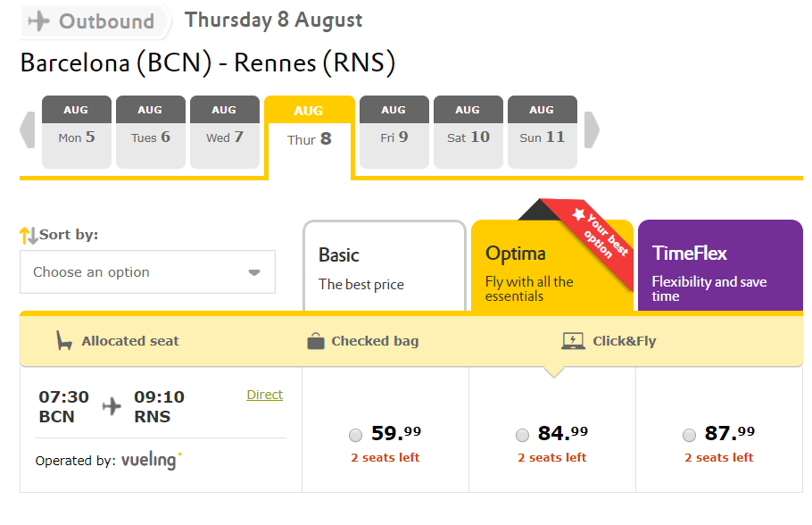This screenshot has width=812, height=525.
Task: Click the Checked bag icon
Action: point(315,340)
